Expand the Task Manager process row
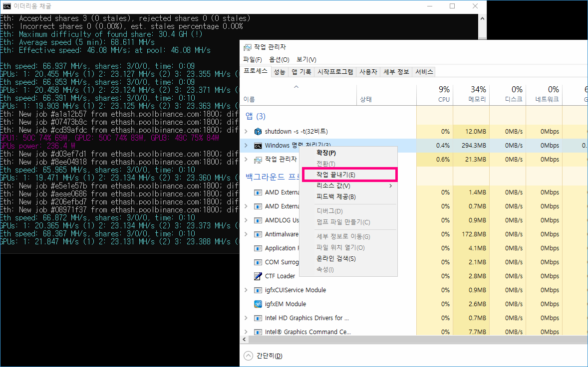Image resolution: width=588 pixels, height=367 pixels. click(x=246, y=160)
